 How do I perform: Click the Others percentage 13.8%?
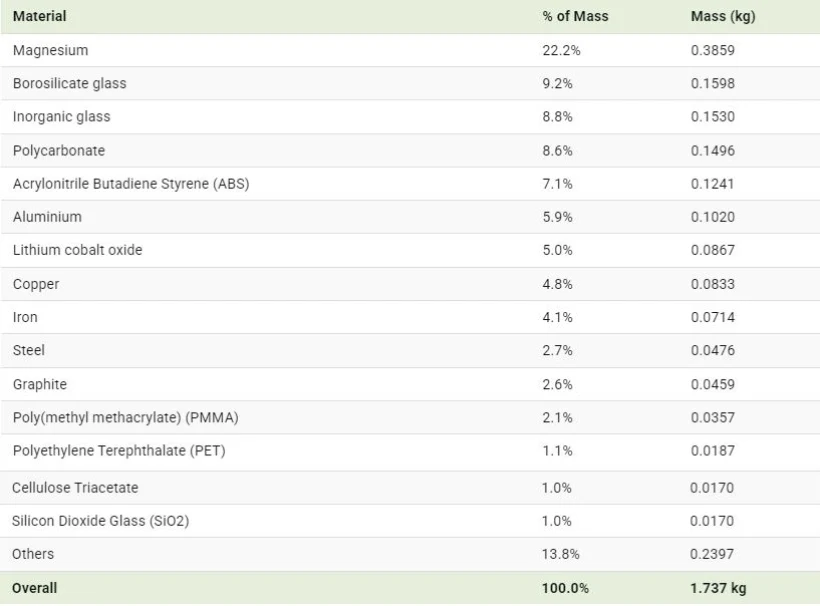(x=561, y=554)
